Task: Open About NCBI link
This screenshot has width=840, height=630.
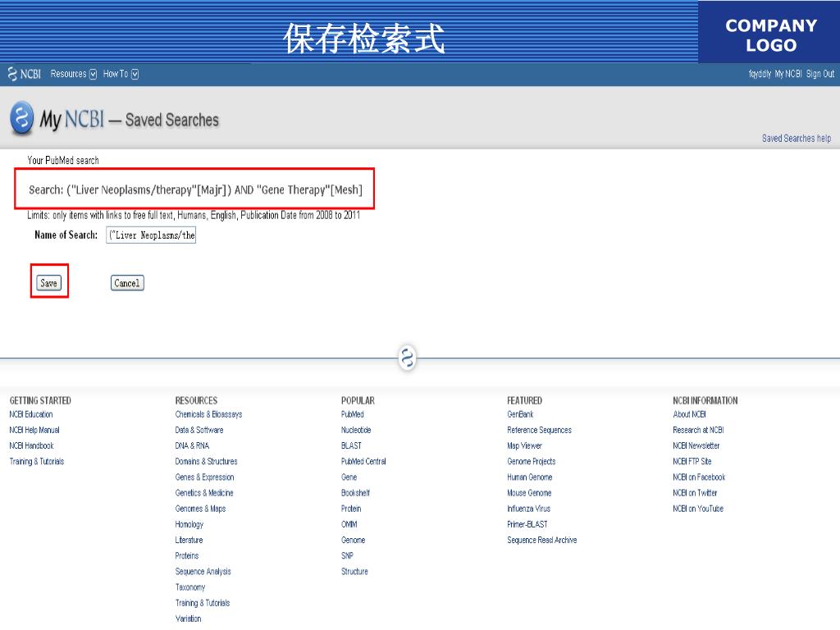Action: click(689, 414)
